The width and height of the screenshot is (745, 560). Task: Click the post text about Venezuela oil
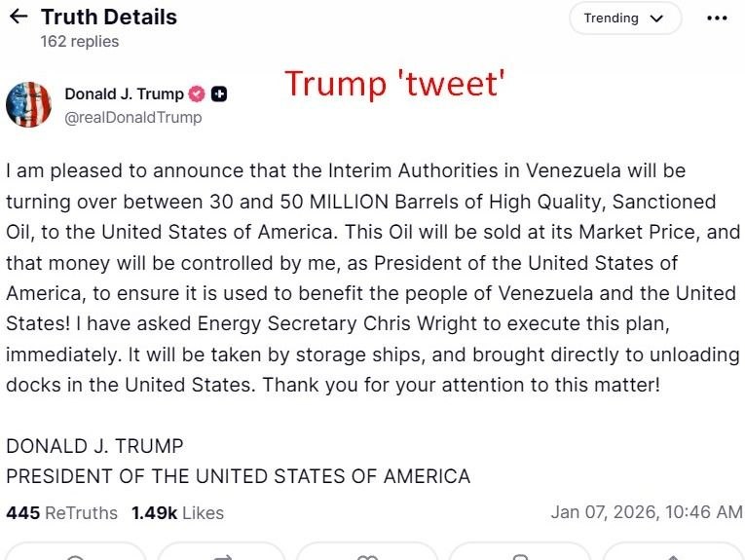(x=372, y=278)
